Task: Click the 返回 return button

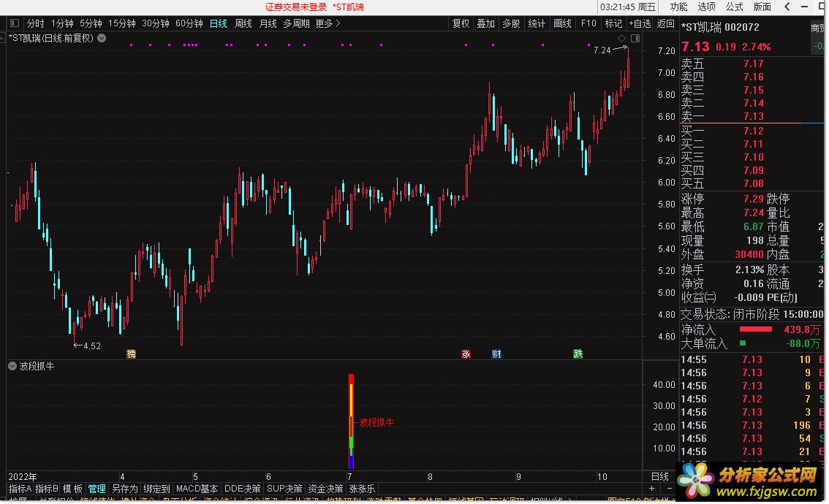Action: pyautogui.click(x=666, y=23)
